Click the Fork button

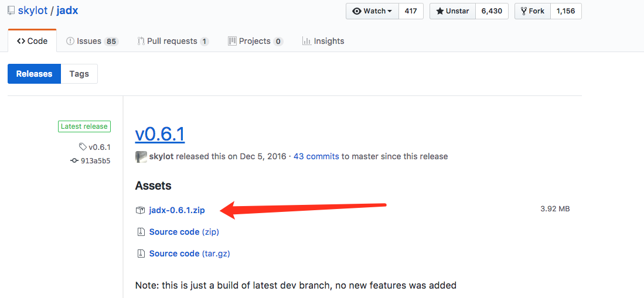[532, 11]
